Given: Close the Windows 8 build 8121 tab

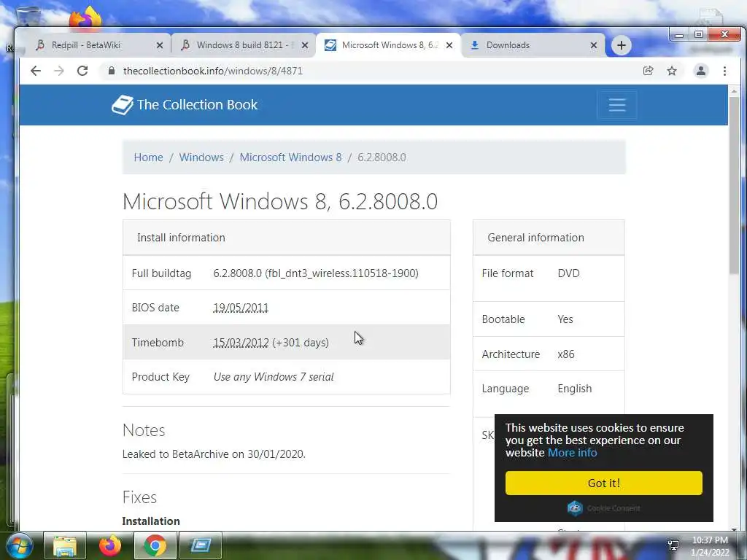Looking at the screenshot, I should (x=305, y=45).
